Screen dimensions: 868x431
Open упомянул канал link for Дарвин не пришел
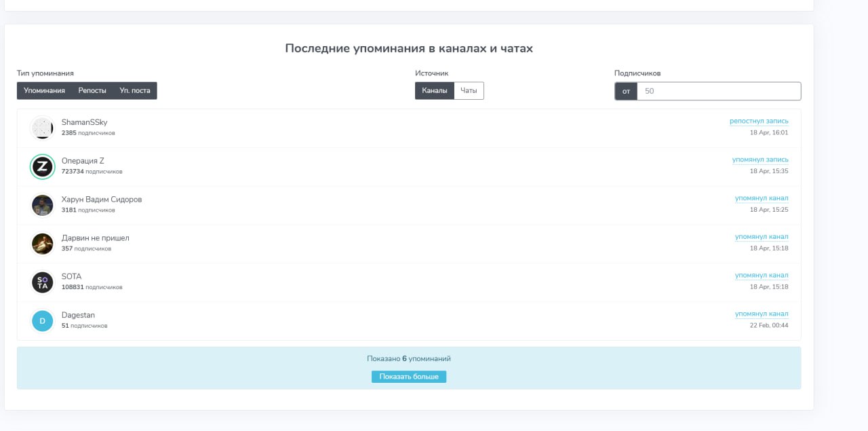tap(762, 237)
